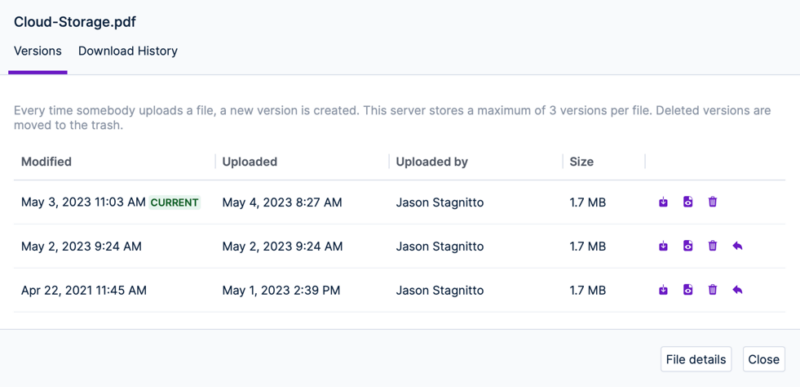The width and height of the screenshot is (800, 387).
Task: Preview the Apr 22, 2021 version
Action: (x=688, y=290)
